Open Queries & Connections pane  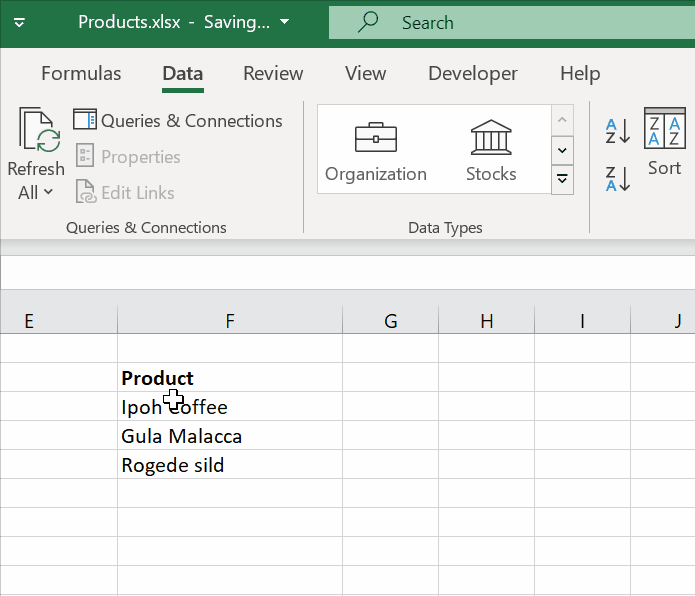pos(178,121)
